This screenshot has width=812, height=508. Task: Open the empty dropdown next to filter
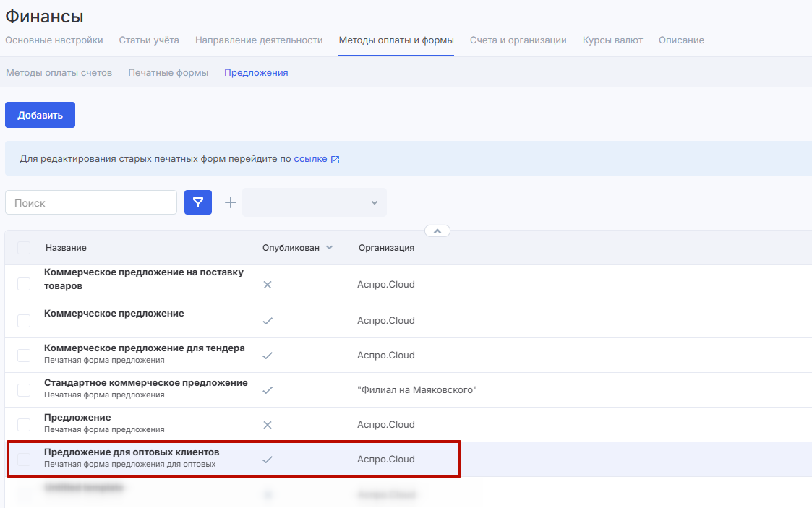pyautogui.click(x=314, y=202)
